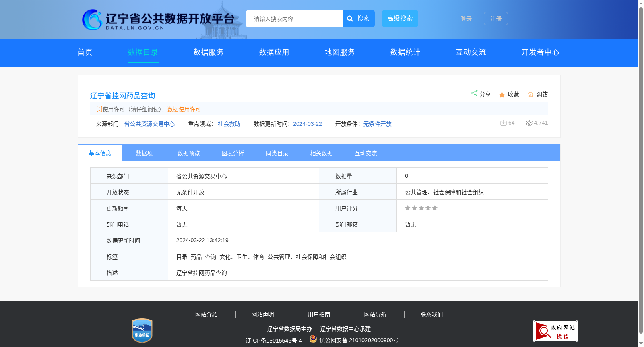Open the 首页 nav menu
Viewport: 644px width, 347px height.
click(85, 52)
